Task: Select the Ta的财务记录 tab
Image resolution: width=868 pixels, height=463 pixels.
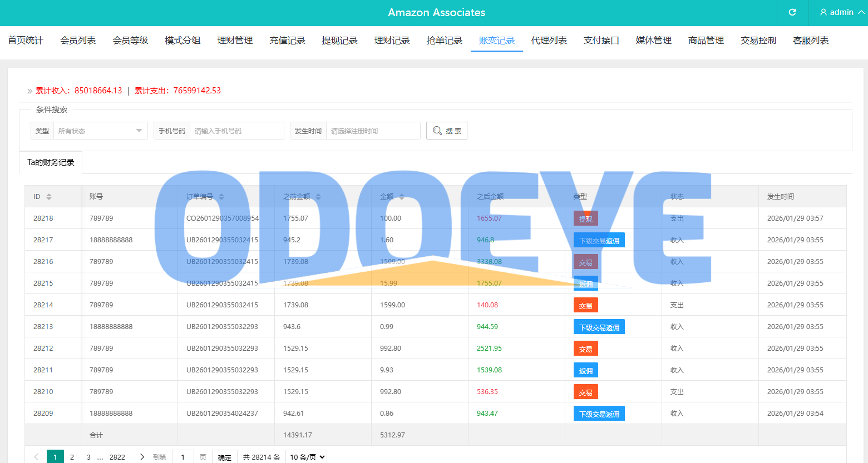Action: pyautogui.click(x=51, y=162)
